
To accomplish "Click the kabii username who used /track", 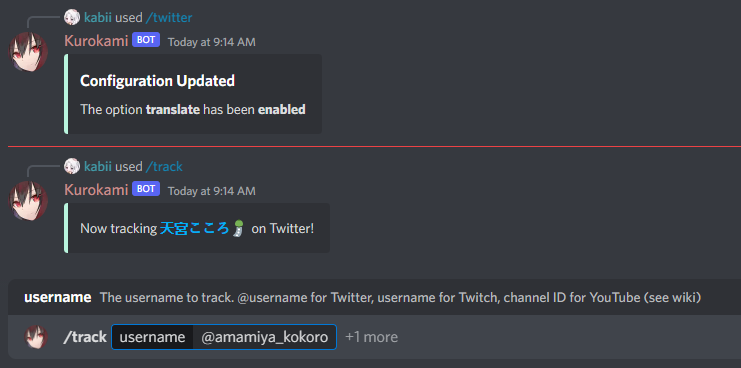I will pyautogui.click(x=98, y=166).
